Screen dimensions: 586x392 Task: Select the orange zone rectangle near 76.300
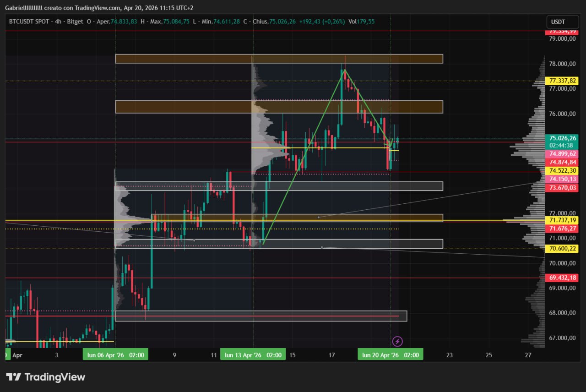pos(279,107)
